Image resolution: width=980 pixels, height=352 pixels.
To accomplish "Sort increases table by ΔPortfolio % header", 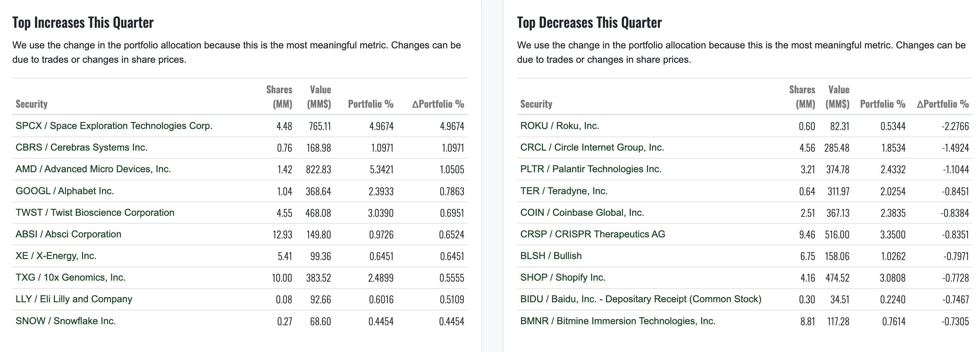I will [x=438, y=104].
